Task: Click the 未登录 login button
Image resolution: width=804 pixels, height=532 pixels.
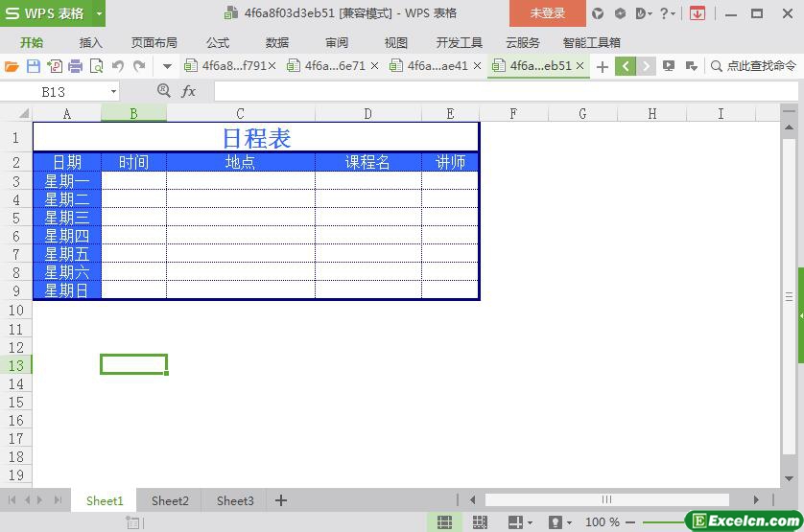Action: (x=547, y=13)
